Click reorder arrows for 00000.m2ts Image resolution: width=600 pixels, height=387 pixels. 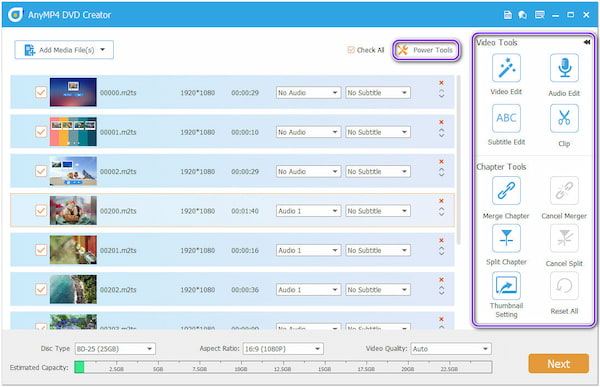(x=441, y=94)
